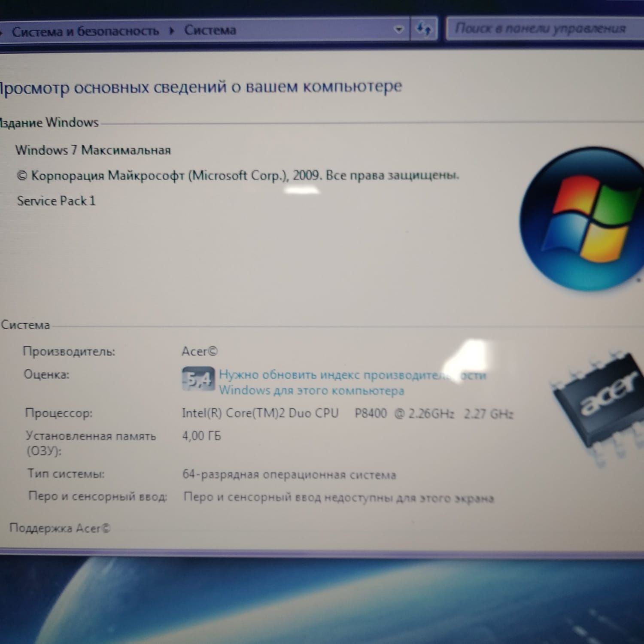The height and width of the screenshot is (644, 644).
Task: Select manufacturer value 'Acer©'
Action: [x=200, y=351]
